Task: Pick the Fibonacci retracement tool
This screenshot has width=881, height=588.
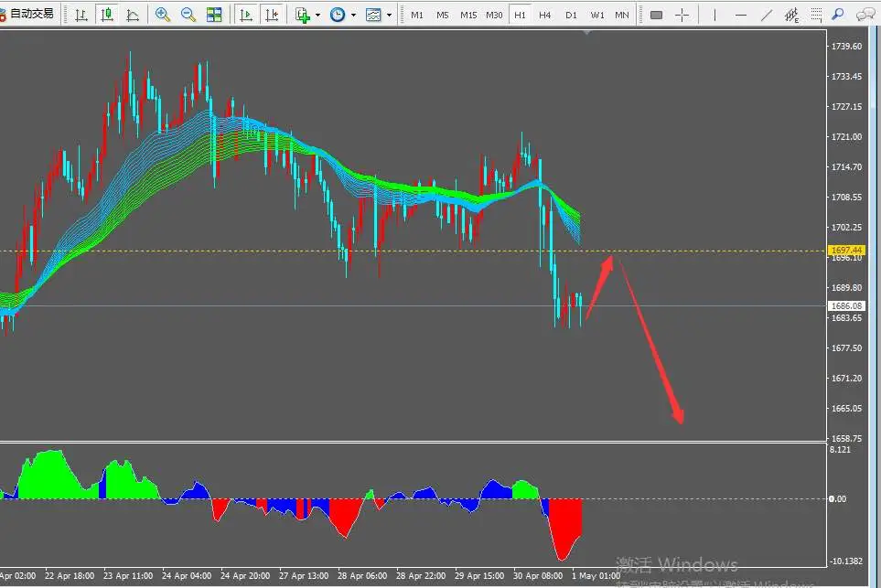Action: [816, 16]
